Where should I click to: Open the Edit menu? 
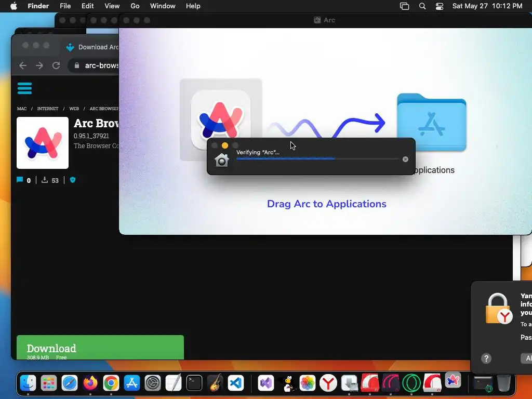(87, 6)
